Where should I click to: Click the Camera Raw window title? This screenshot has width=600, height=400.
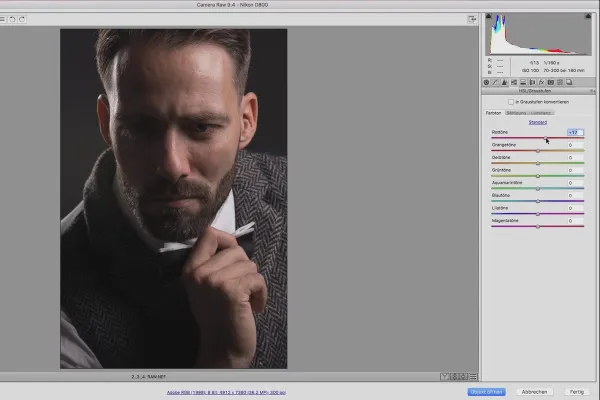pyautogui.click(x=232, y=5)
